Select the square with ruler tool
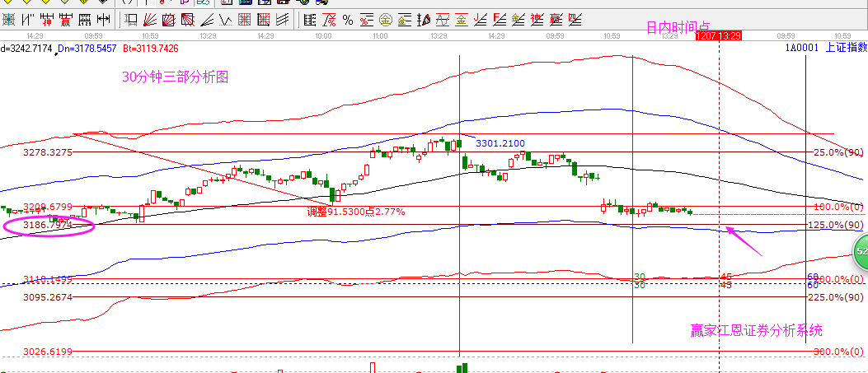Screen dimensions: 868x373 [131, 21]
